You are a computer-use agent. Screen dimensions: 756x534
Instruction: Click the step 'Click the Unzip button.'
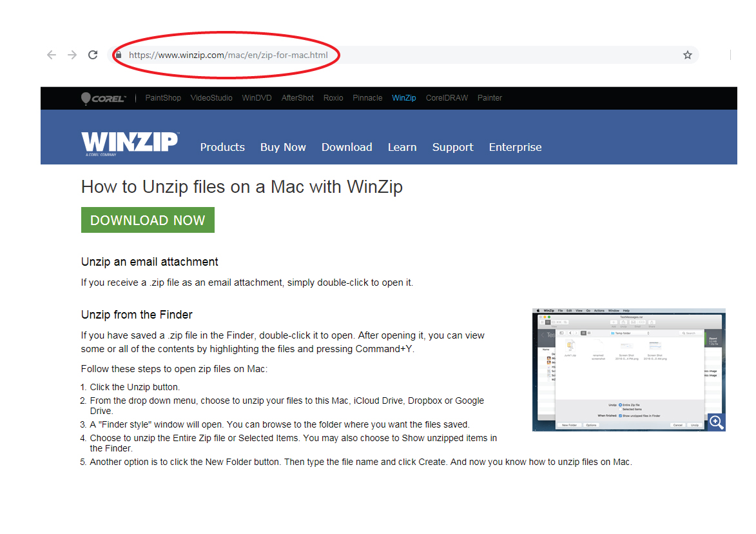click(135, 388)
